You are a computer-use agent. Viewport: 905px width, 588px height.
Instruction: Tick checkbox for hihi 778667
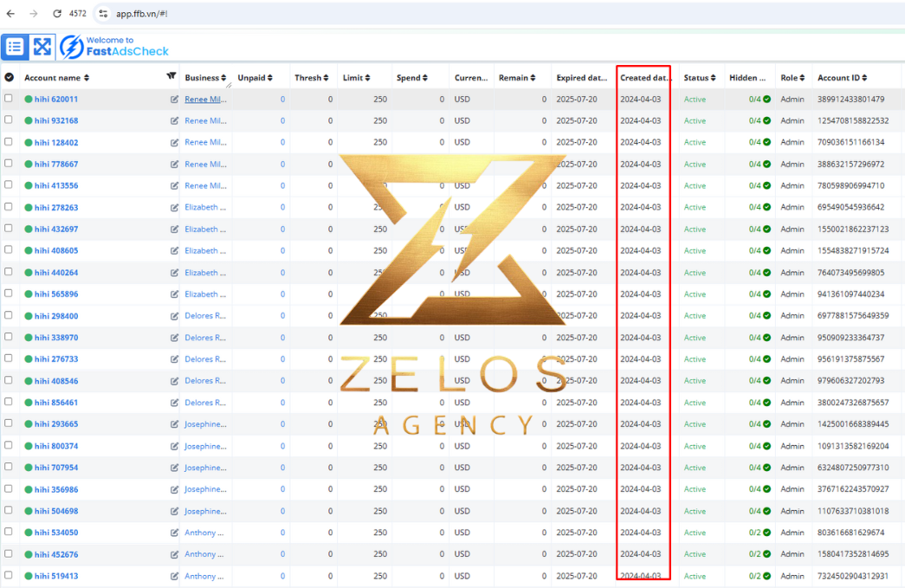tap(8, 163)
